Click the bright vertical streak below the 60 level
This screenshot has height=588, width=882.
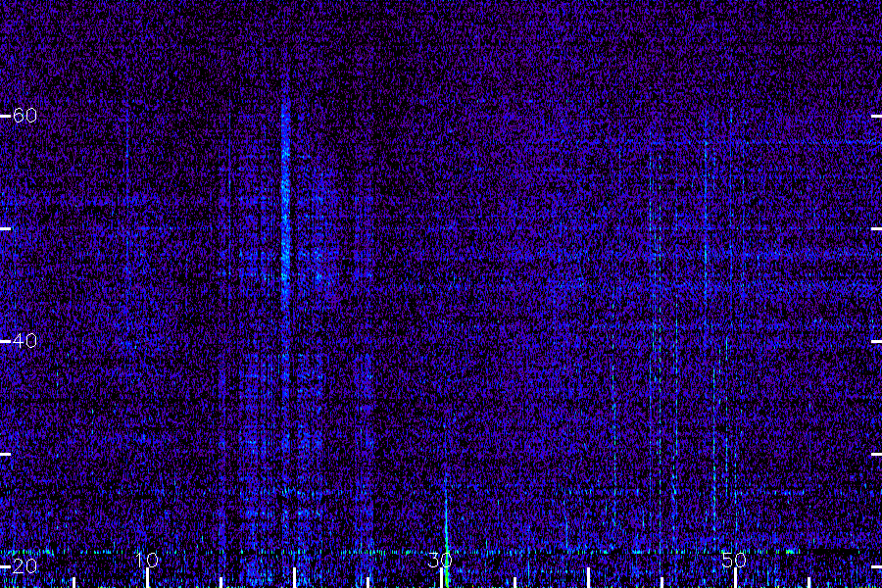click(x=285, y=203)
